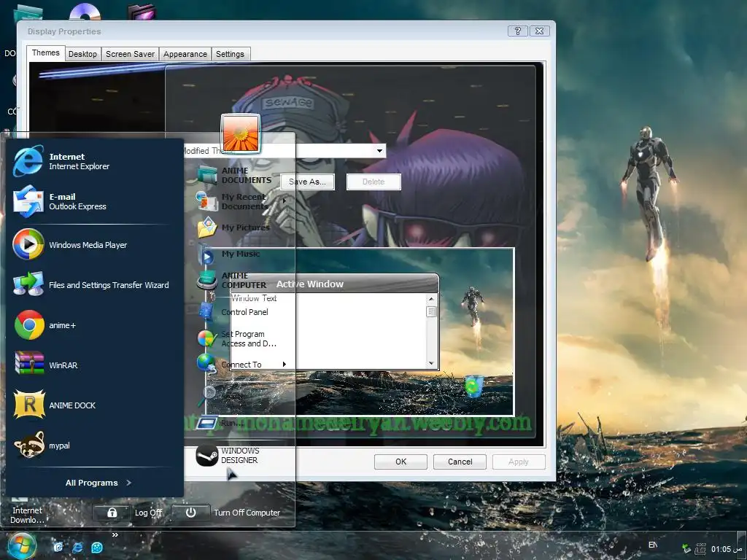Open Internet Explorer from the Start menu

click(28, 161)
